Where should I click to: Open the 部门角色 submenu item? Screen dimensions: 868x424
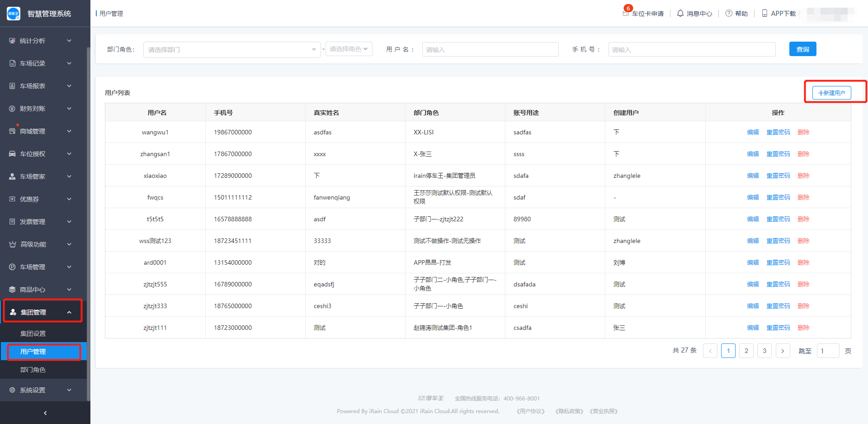(33, 370)
